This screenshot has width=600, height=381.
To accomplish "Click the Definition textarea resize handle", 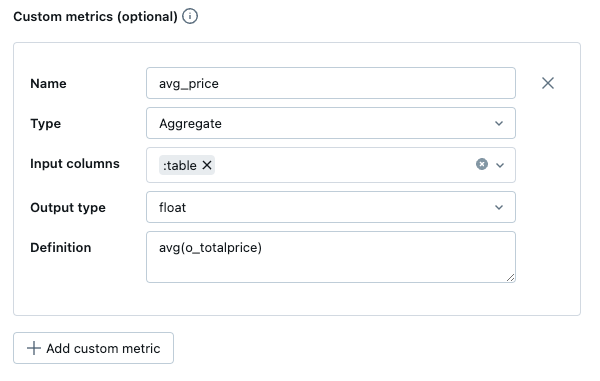I will click(x=510, y=278).
